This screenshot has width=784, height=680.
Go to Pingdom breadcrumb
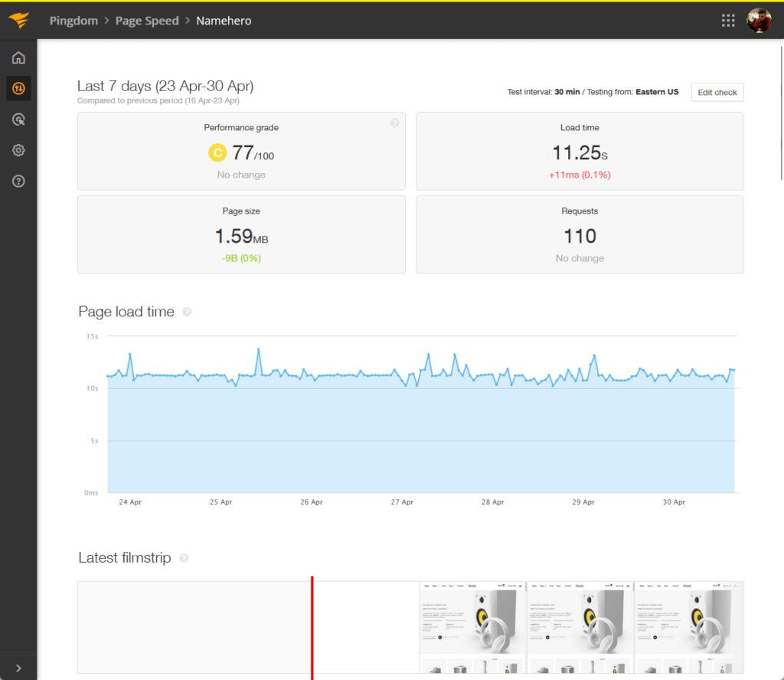tap(73, 21)
